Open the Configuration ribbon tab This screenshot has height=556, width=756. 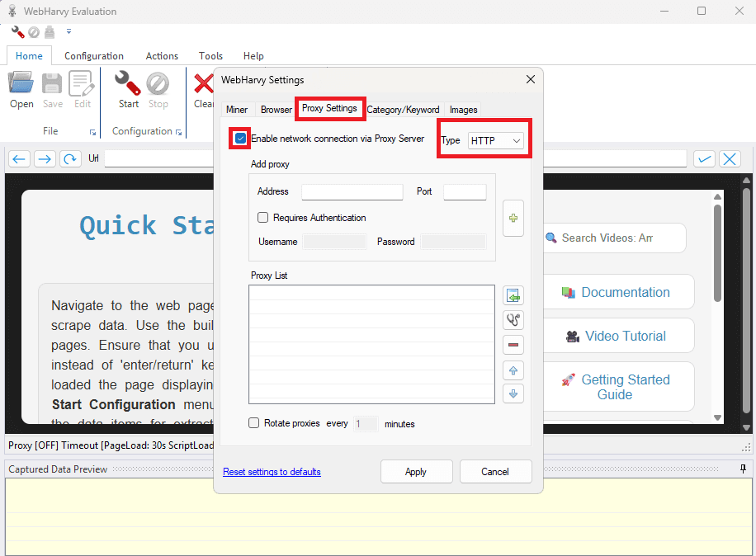click(x=93, y=55)
